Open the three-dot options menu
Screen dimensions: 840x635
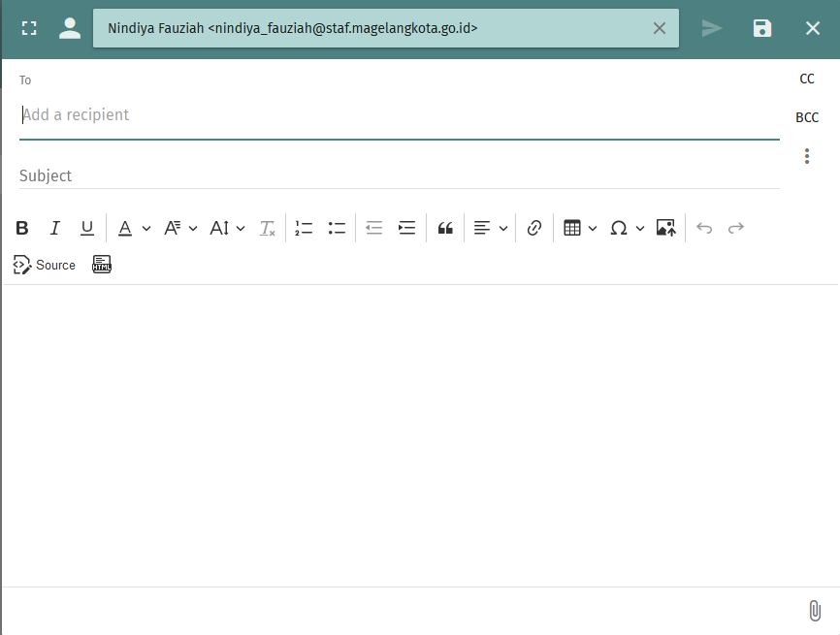tap(807, 155)
